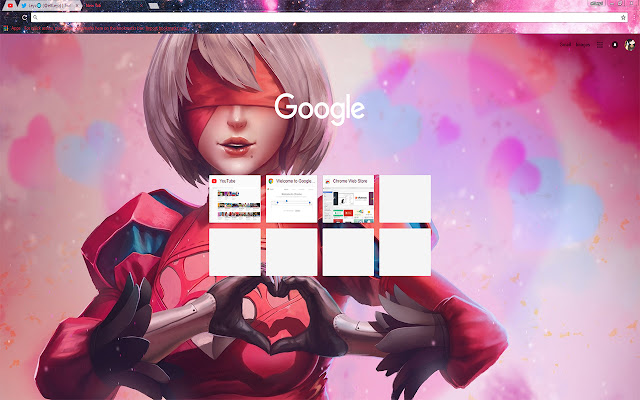Open the Chrome three-dot menu
This screenshot has height=400, width=640.
(x=634, y=18)
